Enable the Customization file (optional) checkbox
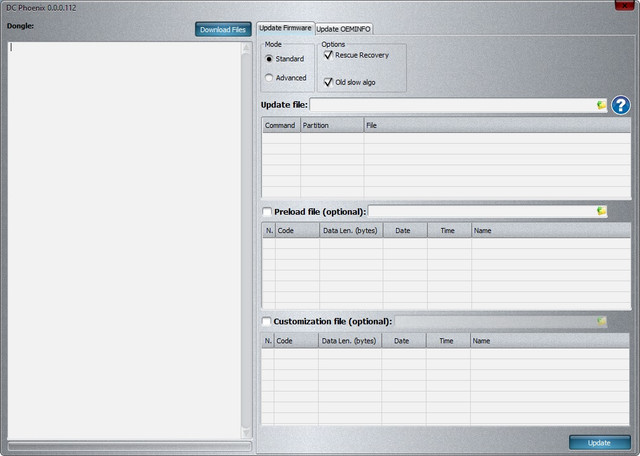The image size is (640, 456). pos(267,322)
